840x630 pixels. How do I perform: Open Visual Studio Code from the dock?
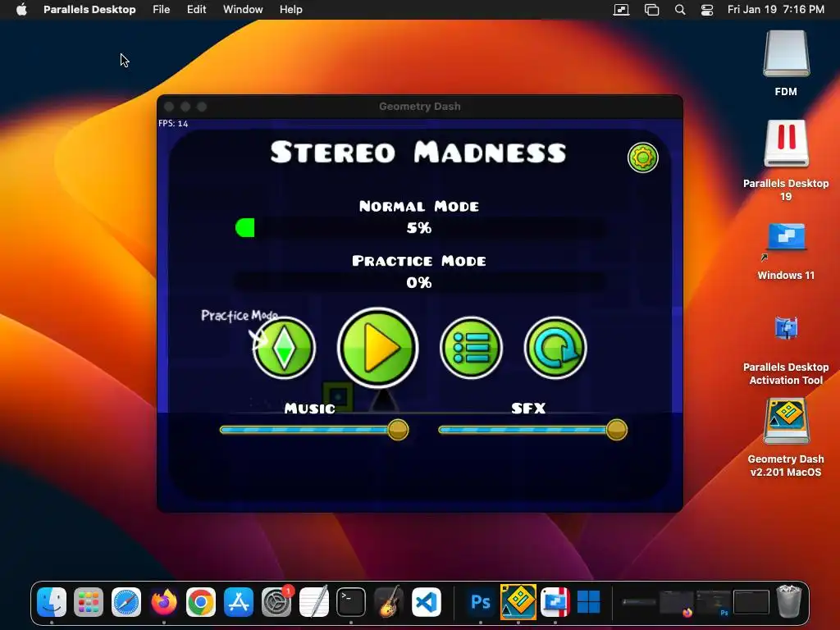click(426, 602)
